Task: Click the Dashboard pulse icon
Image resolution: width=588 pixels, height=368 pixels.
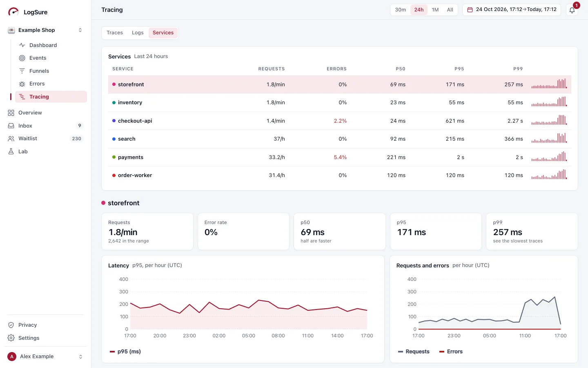Action: [22, 45]
